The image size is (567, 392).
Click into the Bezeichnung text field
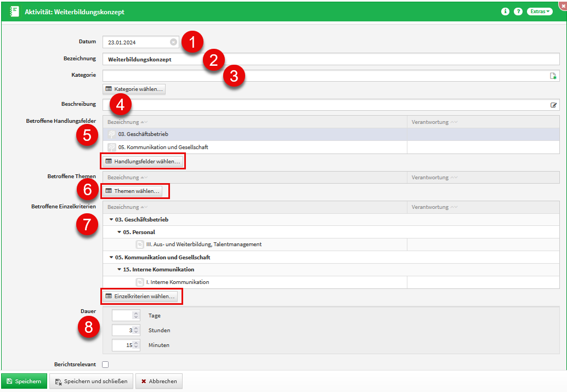(x=329, y=59)
